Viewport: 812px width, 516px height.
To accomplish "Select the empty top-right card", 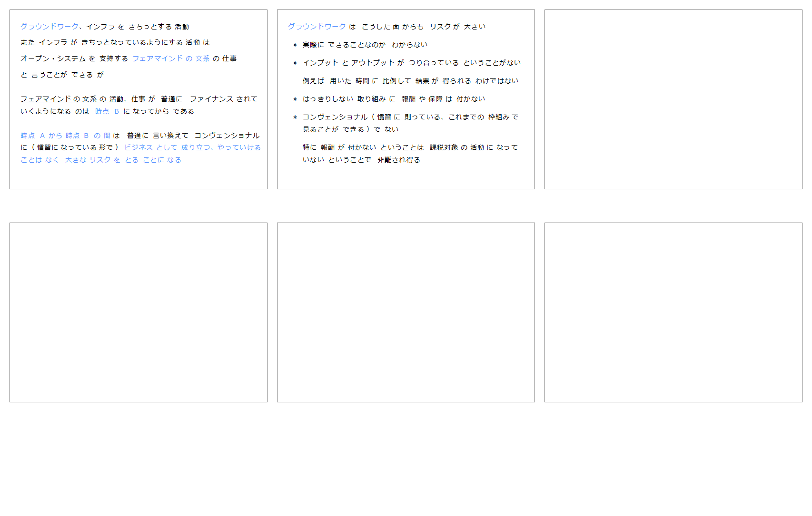I will [x=673, y=99].
